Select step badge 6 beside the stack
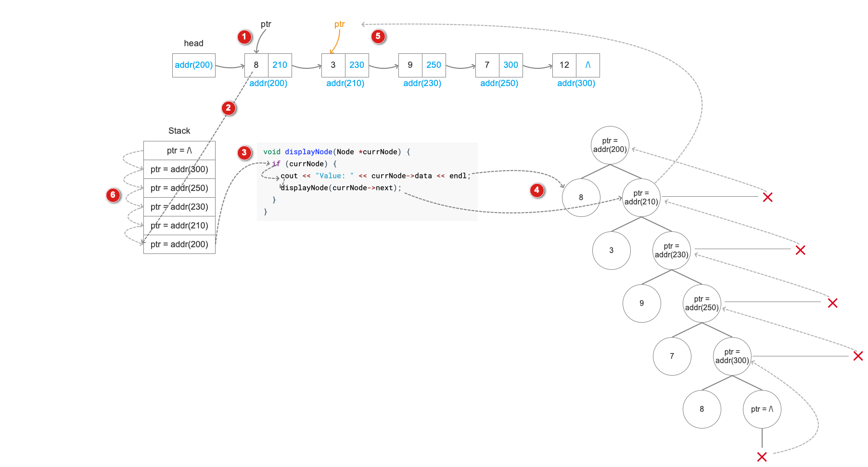Screen dimensions: 868x467 (114, 195)
